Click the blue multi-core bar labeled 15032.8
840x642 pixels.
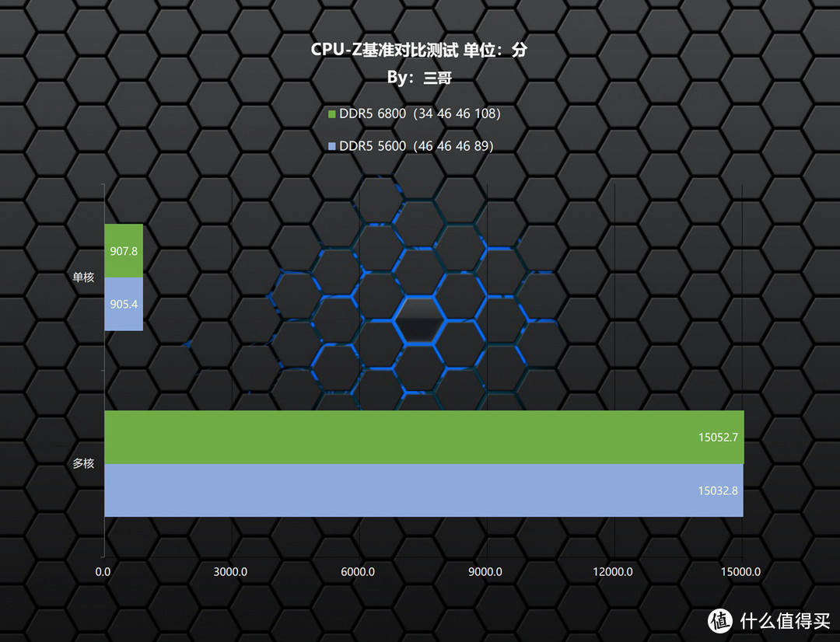(x=424, y=490)
